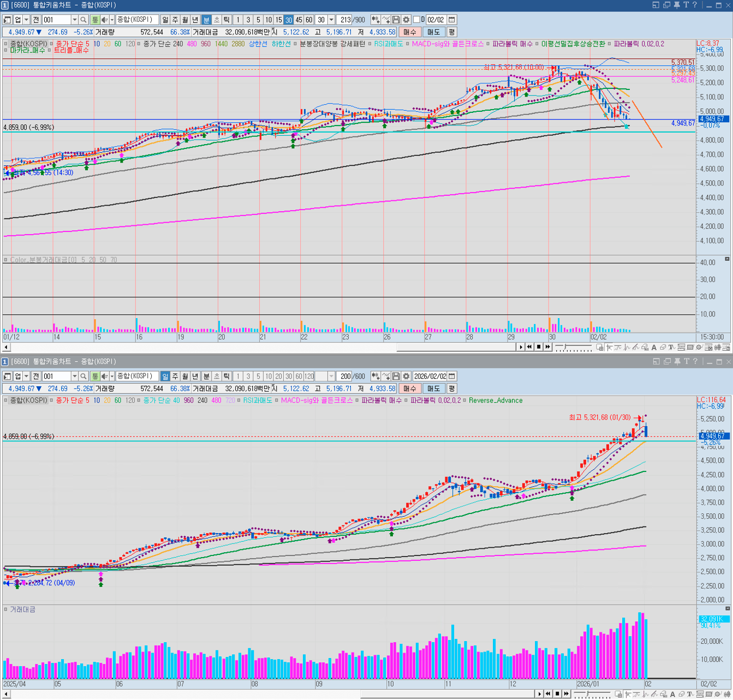Select 년 yearly period in bottom toolbar
Screen dimensions: 733x700
pyautogui.click(x=195, y=376)
